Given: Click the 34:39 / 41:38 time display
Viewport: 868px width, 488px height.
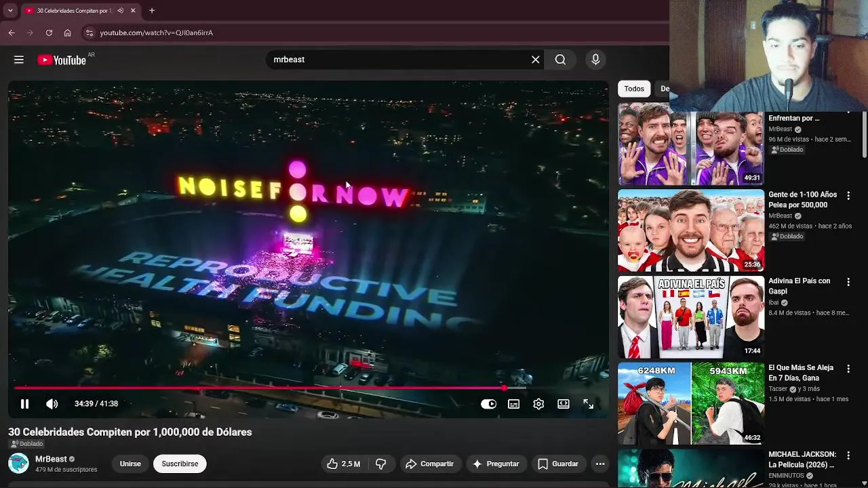Looking at the screenshot, I should (96, 404).
